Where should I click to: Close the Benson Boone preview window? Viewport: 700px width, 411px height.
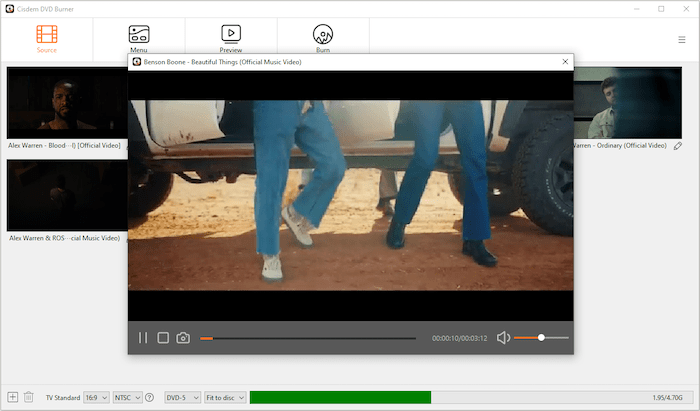565,61
